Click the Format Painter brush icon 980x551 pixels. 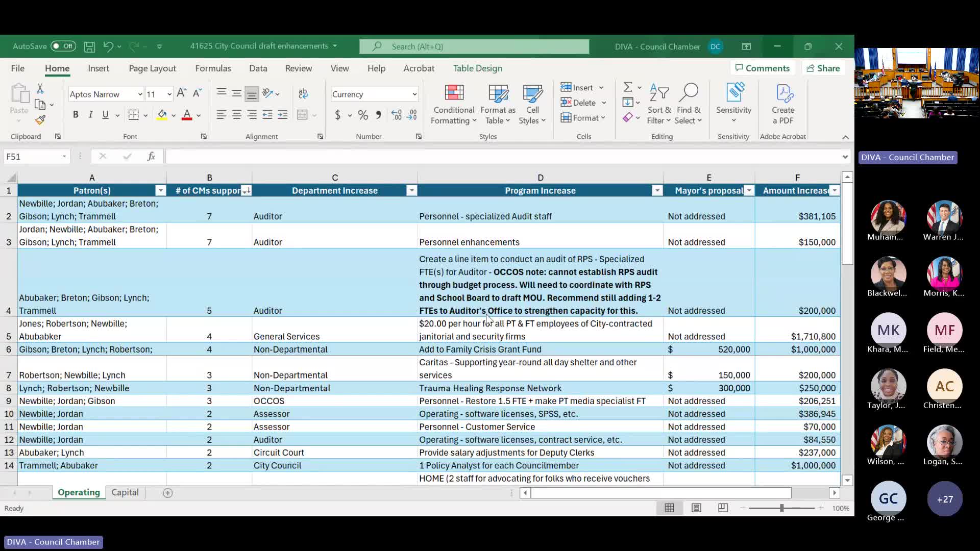pyautogui.click(x=40, y=120)
